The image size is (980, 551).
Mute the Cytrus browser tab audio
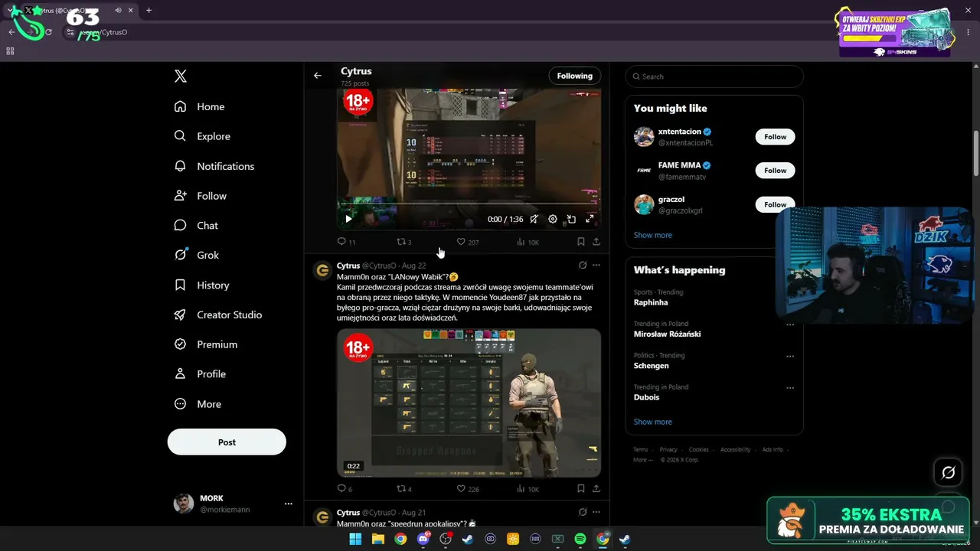[118, 11]
